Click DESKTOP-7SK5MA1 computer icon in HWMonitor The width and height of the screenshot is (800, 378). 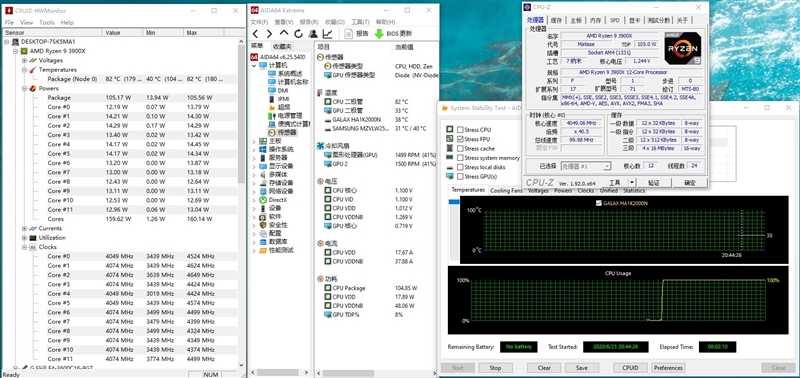tap(15, 41)
